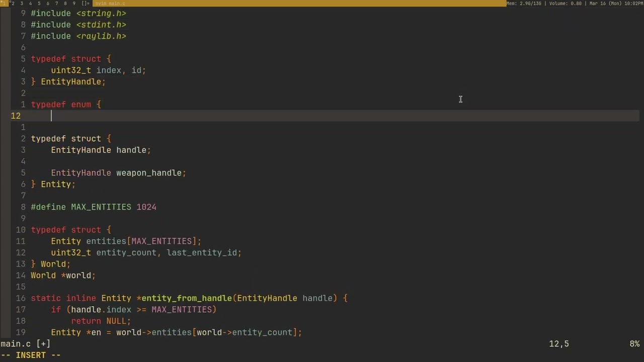Click the 'nvim main.c' window title
Image resolution: width=644 pixels, height=362 pixels.
click(110, 3)
